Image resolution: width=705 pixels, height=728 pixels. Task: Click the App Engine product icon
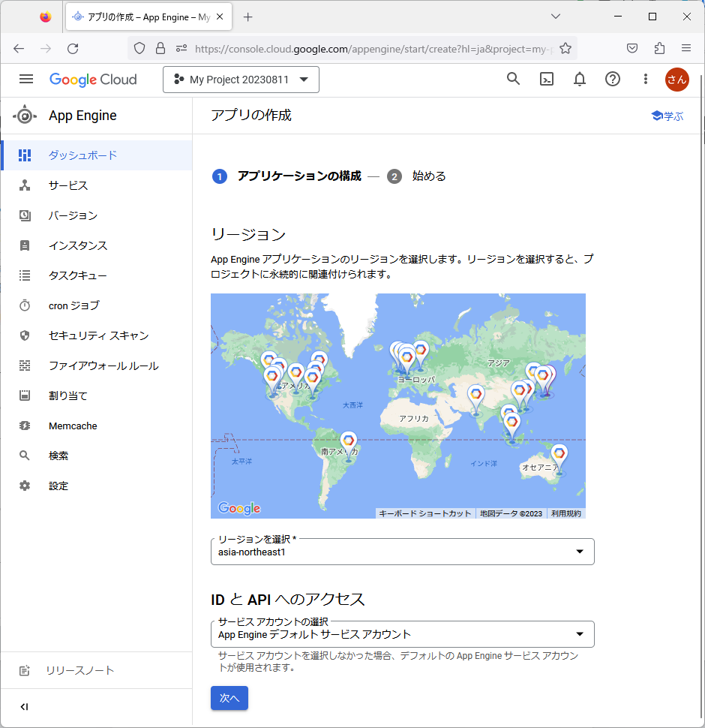(25, 115)
